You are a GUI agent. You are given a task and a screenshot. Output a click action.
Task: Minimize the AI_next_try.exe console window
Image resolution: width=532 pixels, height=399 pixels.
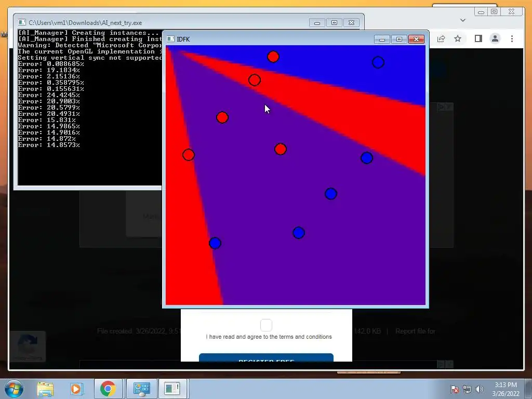[x=317, y=23]
